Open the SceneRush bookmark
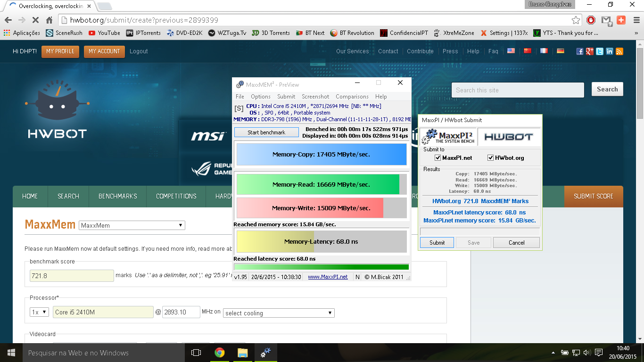Image resolution: width=644 pixels, height=362 pixels. [x=64, y=33]
